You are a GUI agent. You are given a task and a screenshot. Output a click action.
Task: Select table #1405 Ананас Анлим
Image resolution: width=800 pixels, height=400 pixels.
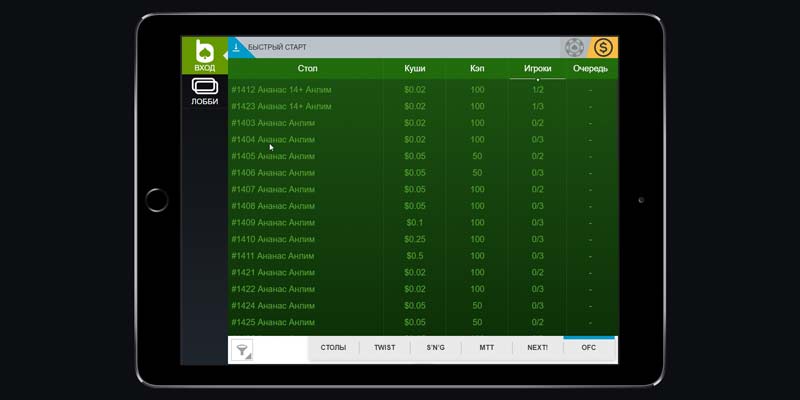pos(423,156)
